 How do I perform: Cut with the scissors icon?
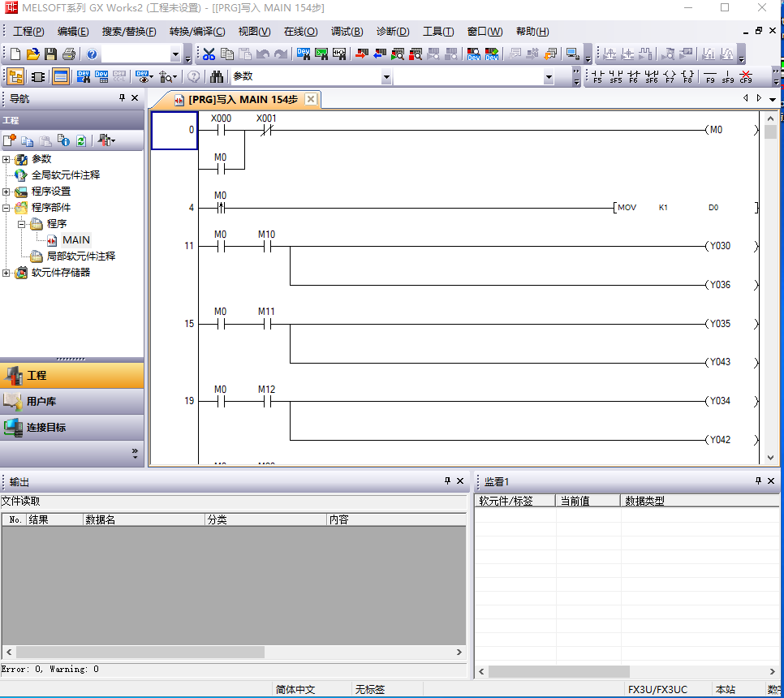[x=209, y=54]
